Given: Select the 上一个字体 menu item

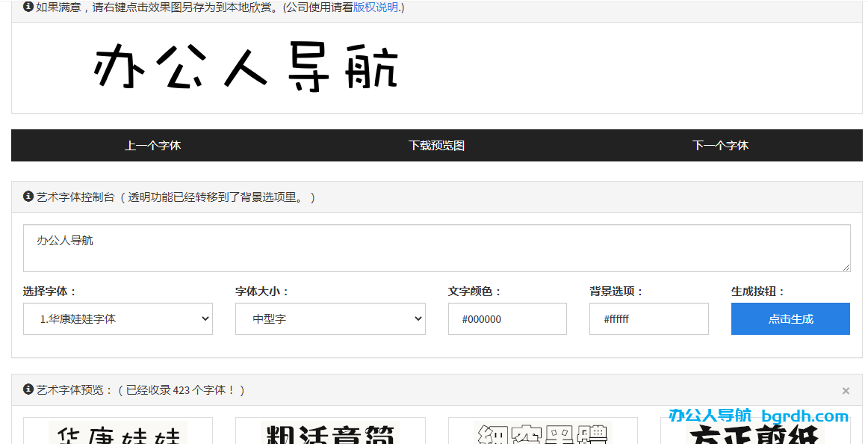Looking at the screenshot, I should coord(153,145).
